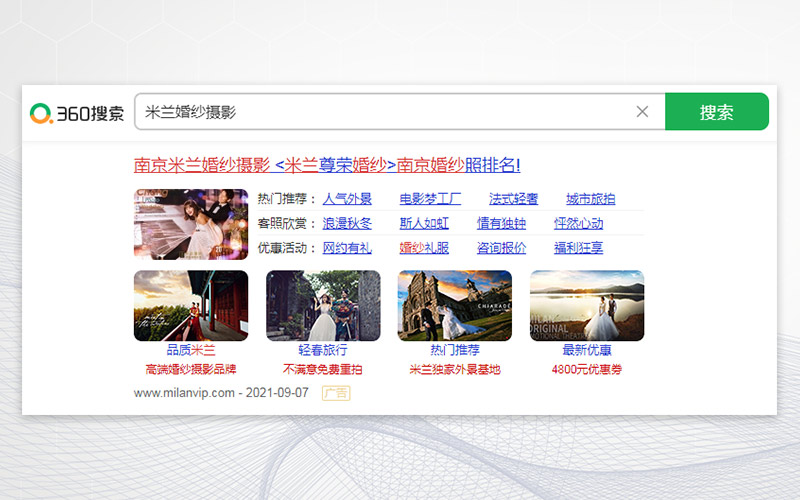Click the 米兰独家外景基地 red text

tap(455, 369)
